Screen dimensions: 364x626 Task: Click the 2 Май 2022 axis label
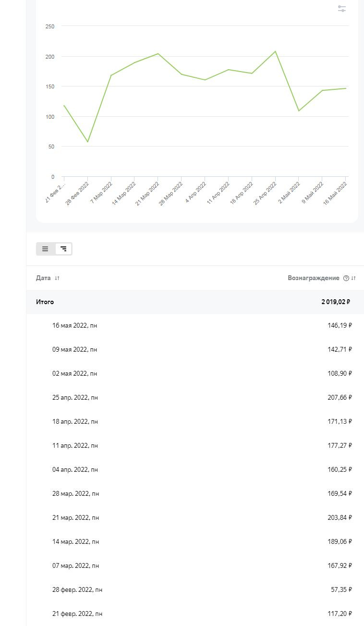pyautogui.click(x=290, y=193)
